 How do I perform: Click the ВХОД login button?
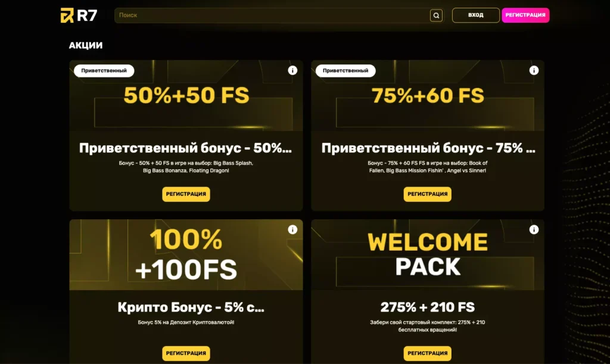pos(476,15)
